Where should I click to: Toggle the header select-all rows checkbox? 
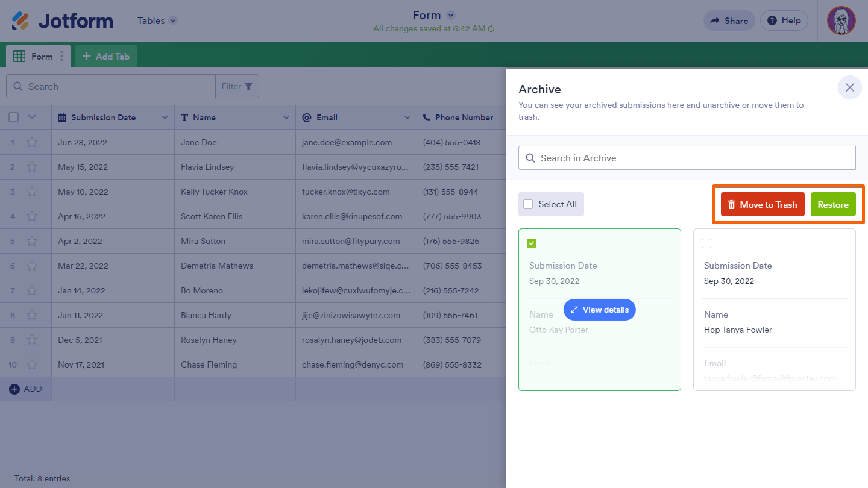[x=13, y=117]
